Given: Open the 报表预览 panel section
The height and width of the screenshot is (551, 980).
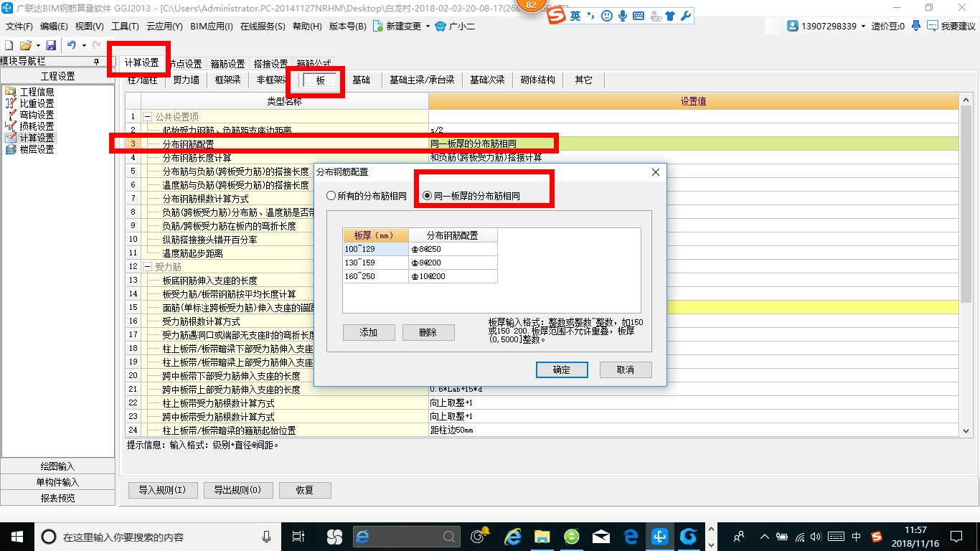Looking at the screenshot, I should 57,498.
